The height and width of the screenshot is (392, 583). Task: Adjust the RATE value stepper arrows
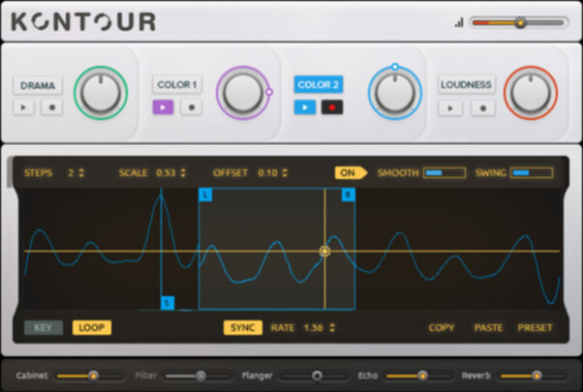point(332,327)
